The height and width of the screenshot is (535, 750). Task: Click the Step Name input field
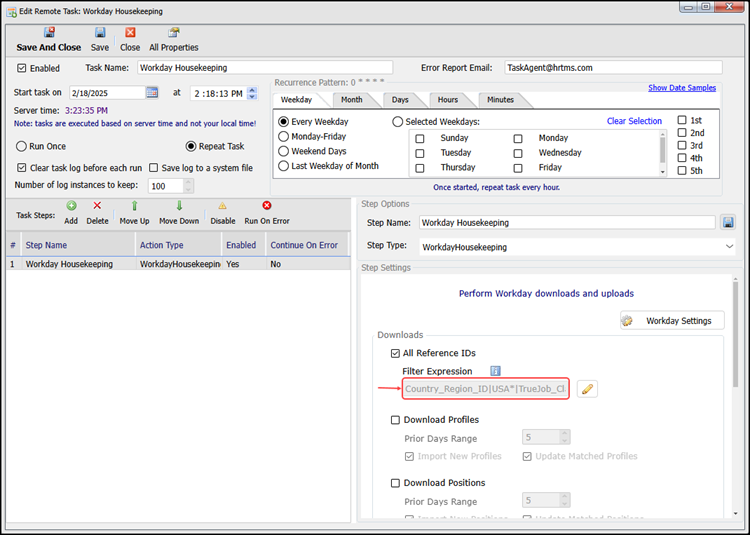567,222
